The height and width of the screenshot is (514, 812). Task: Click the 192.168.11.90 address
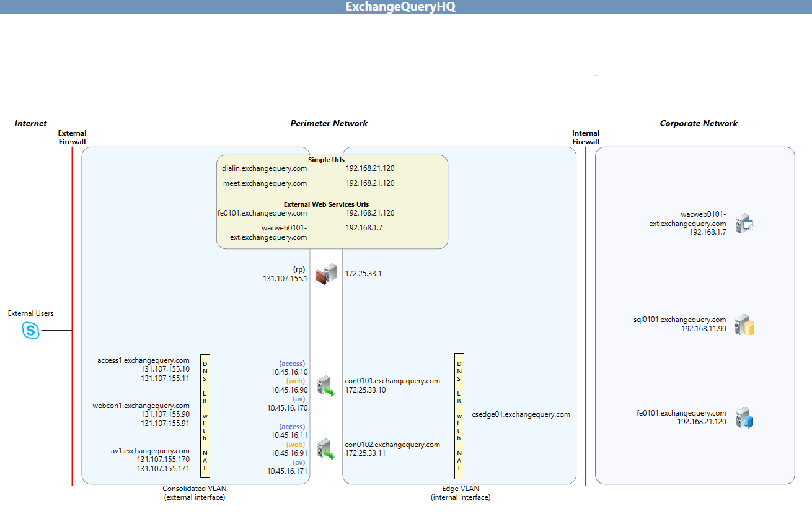704,329
